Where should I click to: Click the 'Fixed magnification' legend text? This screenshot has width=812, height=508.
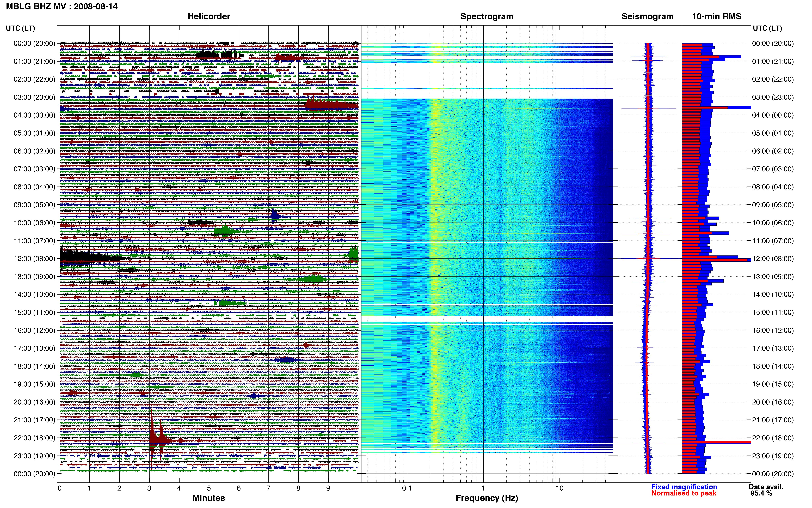point(684,487)
